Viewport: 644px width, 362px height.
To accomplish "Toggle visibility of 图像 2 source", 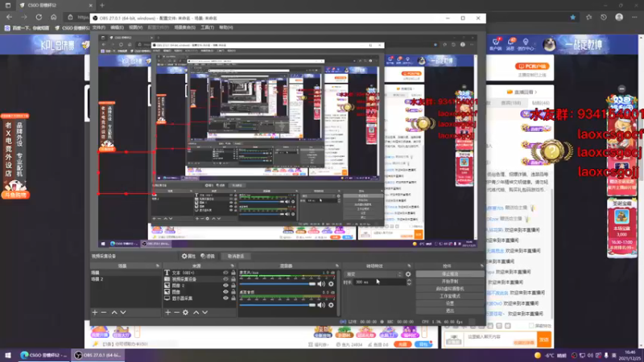I will pyautogui.click(x=225, y=286).
